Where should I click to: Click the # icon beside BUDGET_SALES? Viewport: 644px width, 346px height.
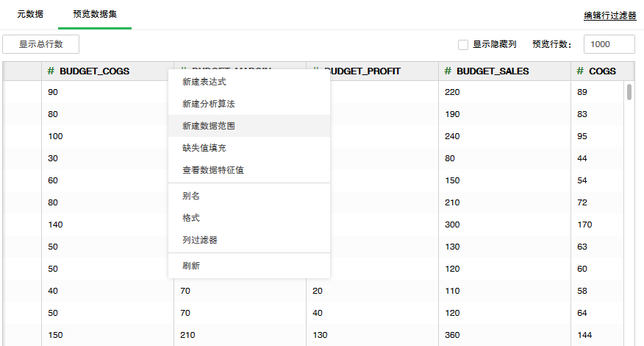[x=448, y=71]
